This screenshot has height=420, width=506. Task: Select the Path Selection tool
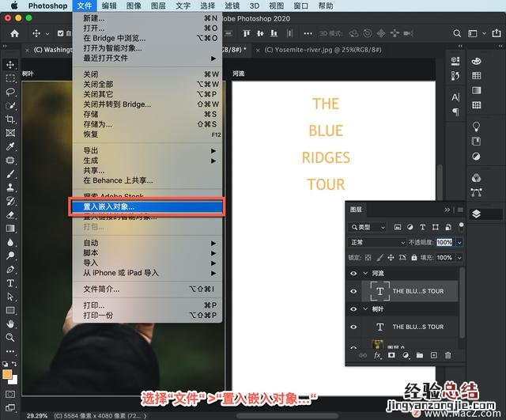(x=10, y=297)
